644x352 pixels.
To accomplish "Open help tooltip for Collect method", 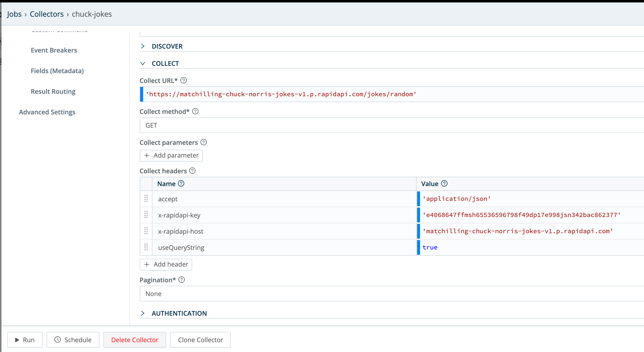I will pos(195,111).
